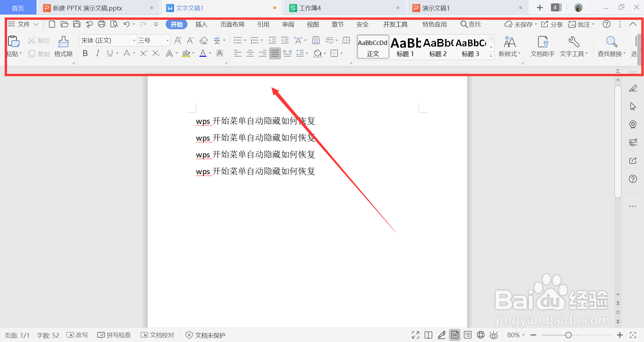Toggle Bold formatting

point(85,53)
